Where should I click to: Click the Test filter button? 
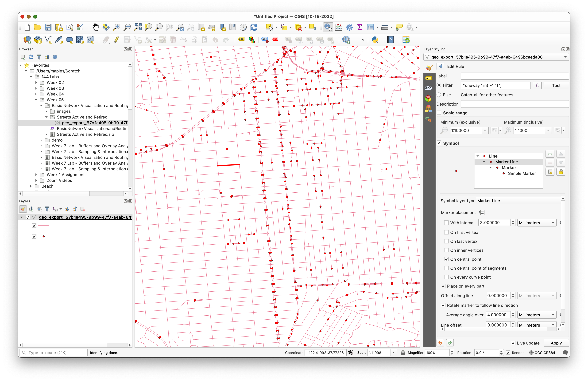click(556, 86)
